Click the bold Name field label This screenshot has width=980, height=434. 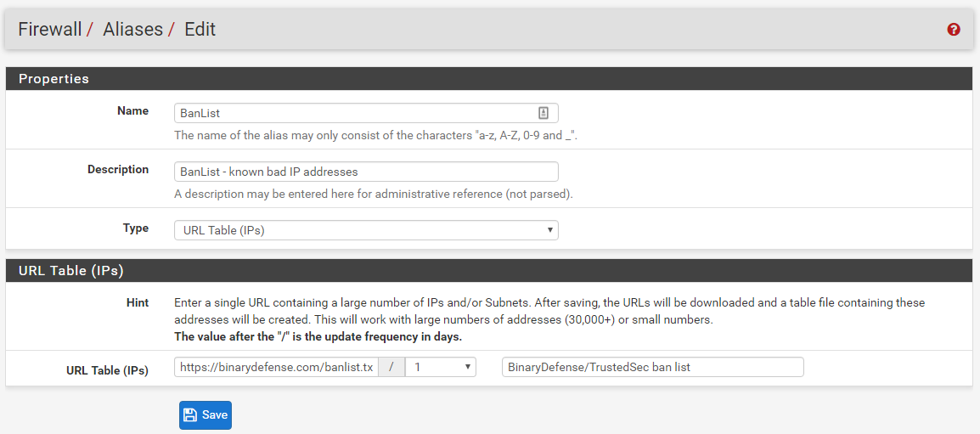pos(132,111)
